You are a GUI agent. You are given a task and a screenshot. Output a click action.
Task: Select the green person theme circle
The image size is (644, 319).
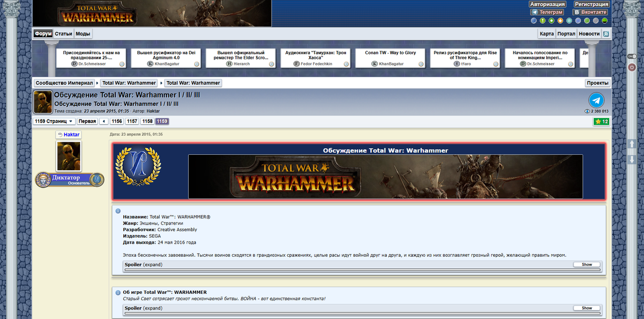pyautogui.click(x=543, y=21)
